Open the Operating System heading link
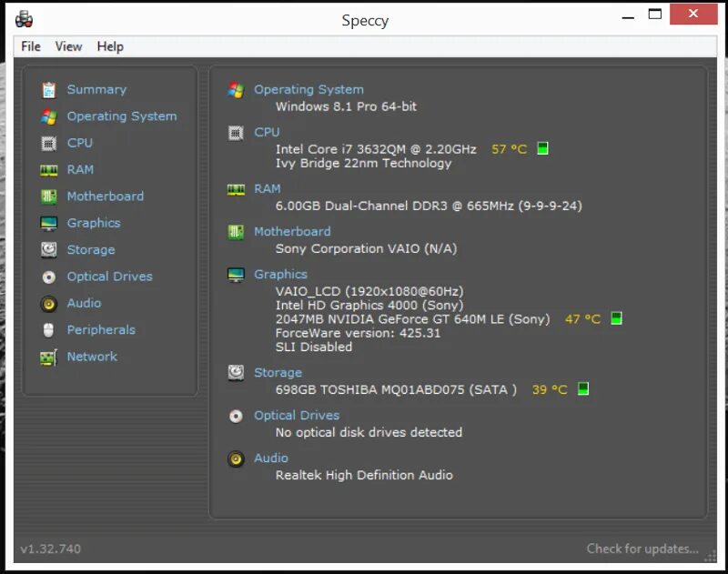 [308, 89]
